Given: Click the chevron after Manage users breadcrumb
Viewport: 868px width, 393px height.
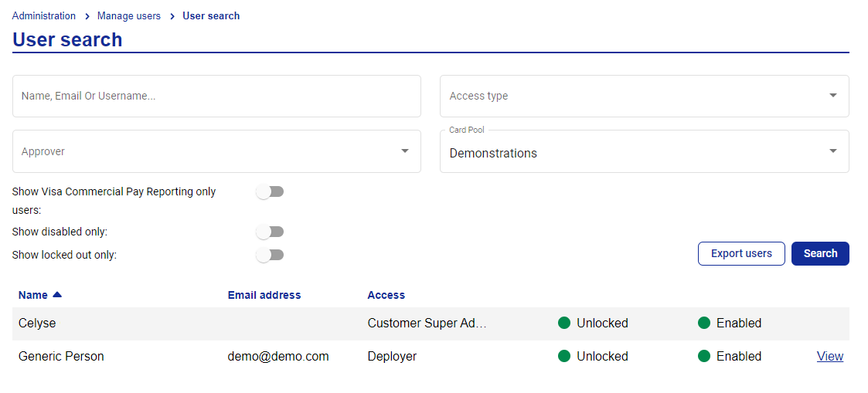Looking at the screenshot, I should [172, 16].
